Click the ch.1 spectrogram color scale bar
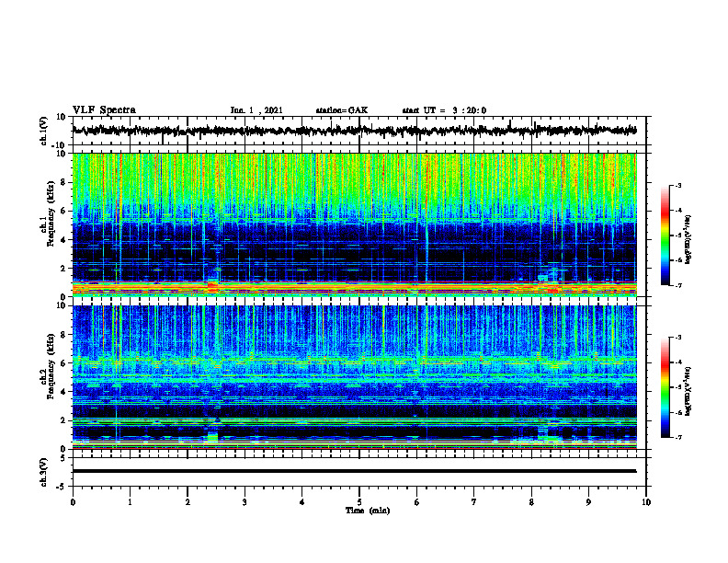The height and width of the screenshot is (563, 728). (665, 236)
